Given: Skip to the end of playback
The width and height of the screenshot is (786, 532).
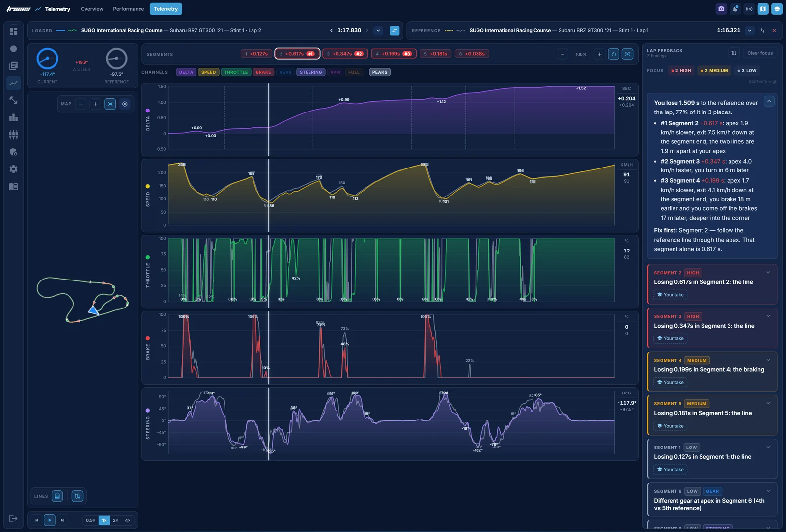Looking at the screenshot, I should point(62,520).
